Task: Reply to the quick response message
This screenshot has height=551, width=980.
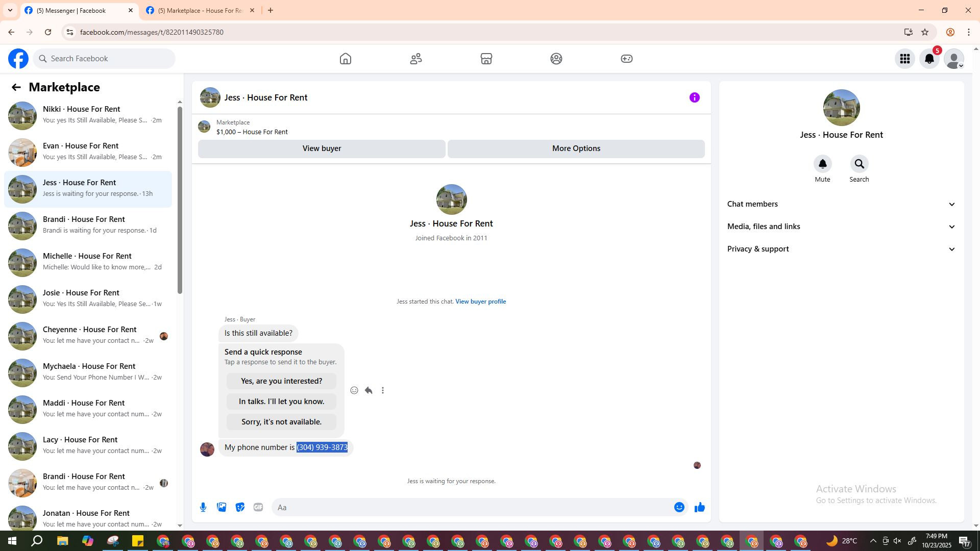Action: tap(369, 390)
